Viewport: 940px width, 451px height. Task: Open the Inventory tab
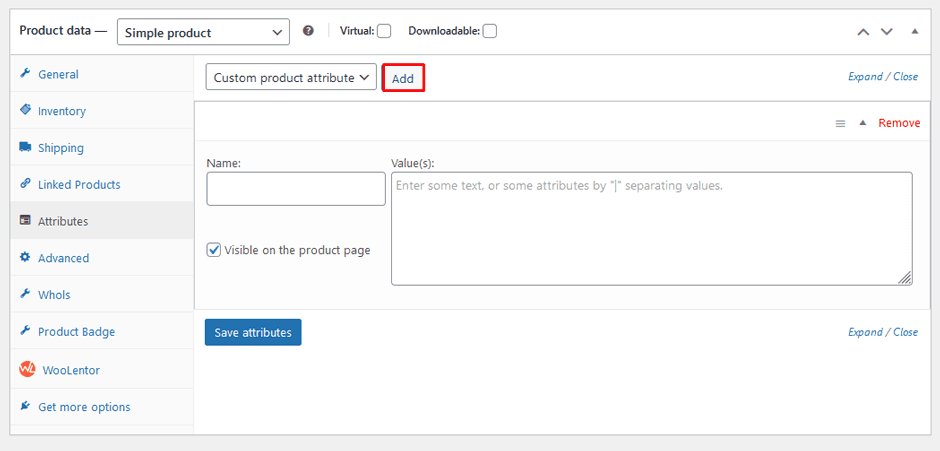102,111
